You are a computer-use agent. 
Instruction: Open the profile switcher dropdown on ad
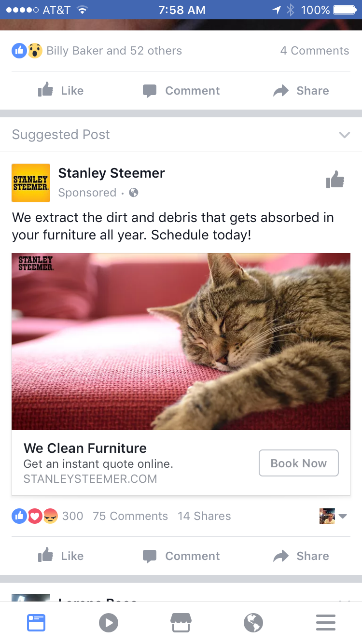[333, 516]
